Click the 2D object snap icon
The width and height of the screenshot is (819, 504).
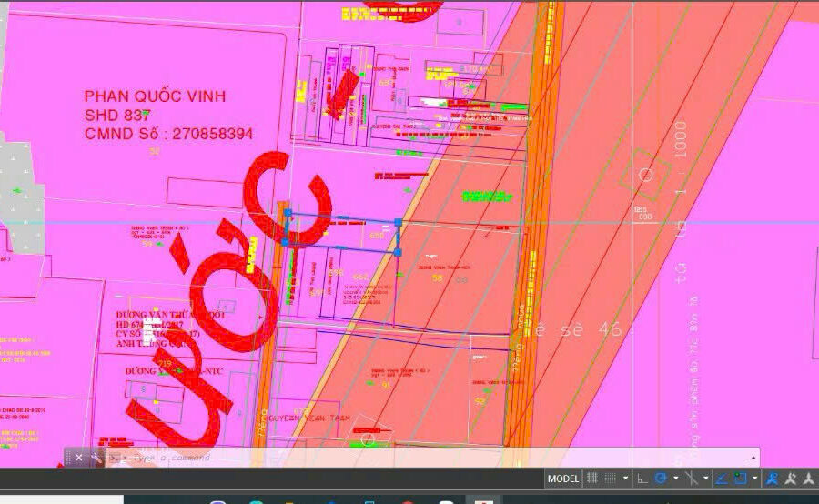[740, 479]
